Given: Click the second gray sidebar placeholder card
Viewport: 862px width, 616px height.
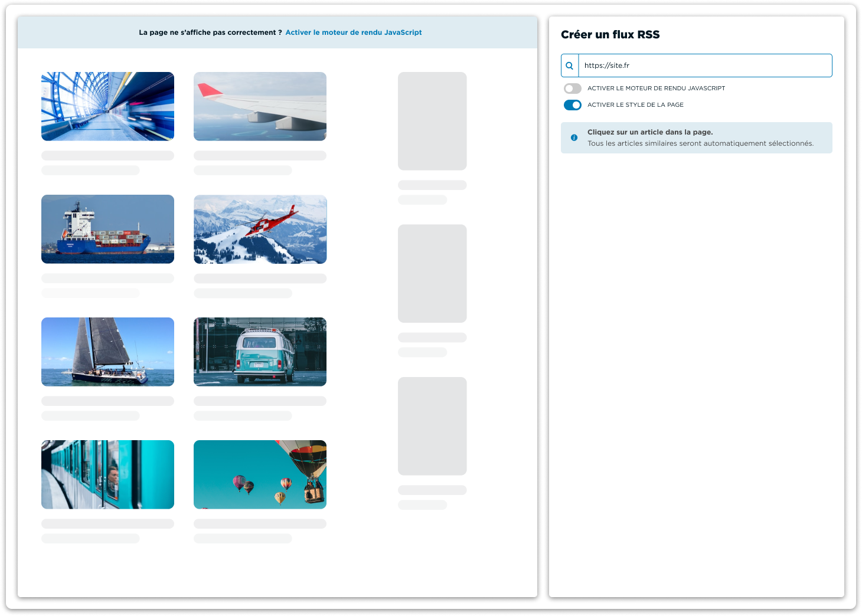Looking at the screenshot, I should [x=432, y=273].
